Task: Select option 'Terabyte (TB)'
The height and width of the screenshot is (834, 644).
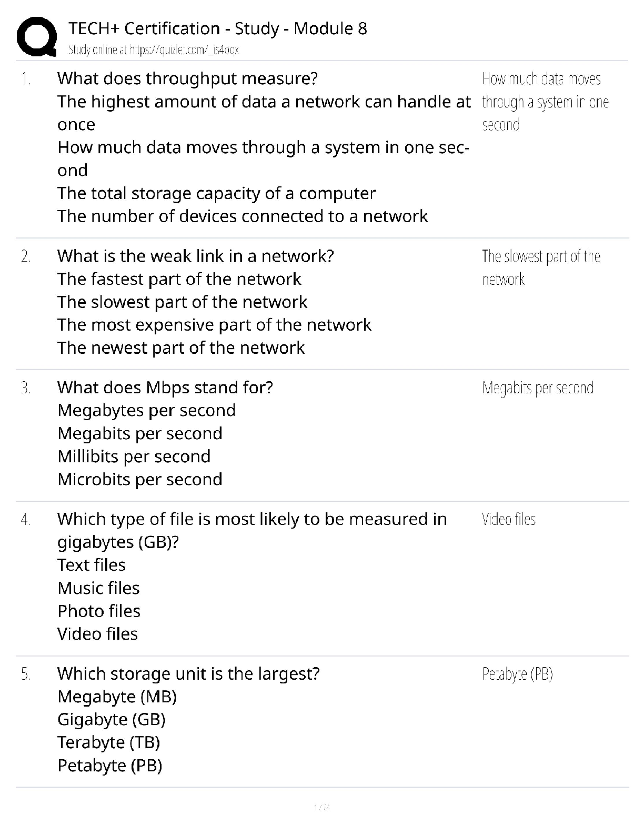Action: pos(109,742)
